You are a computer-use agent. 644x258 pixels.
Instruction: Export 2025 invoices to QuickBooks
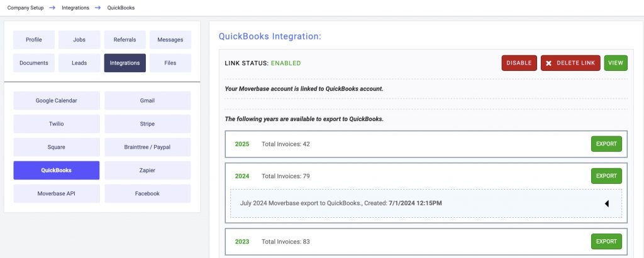(x=606, y=144)
